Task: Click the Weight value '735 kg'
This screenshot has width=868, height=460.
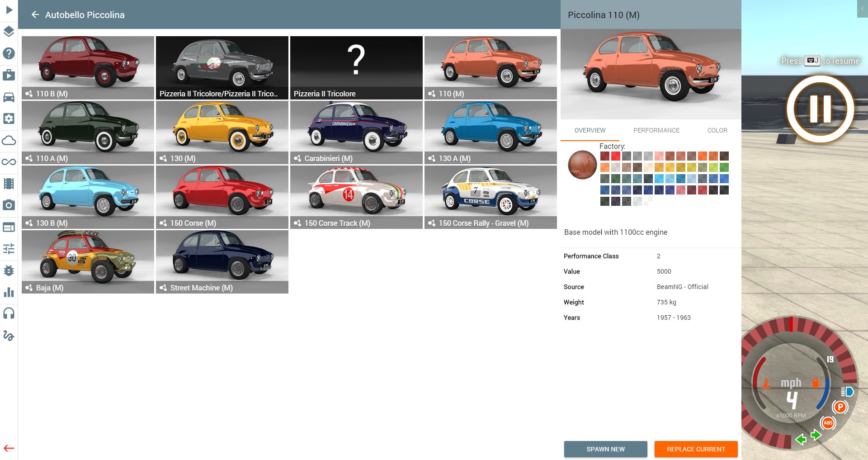Action: click(666, 302)
